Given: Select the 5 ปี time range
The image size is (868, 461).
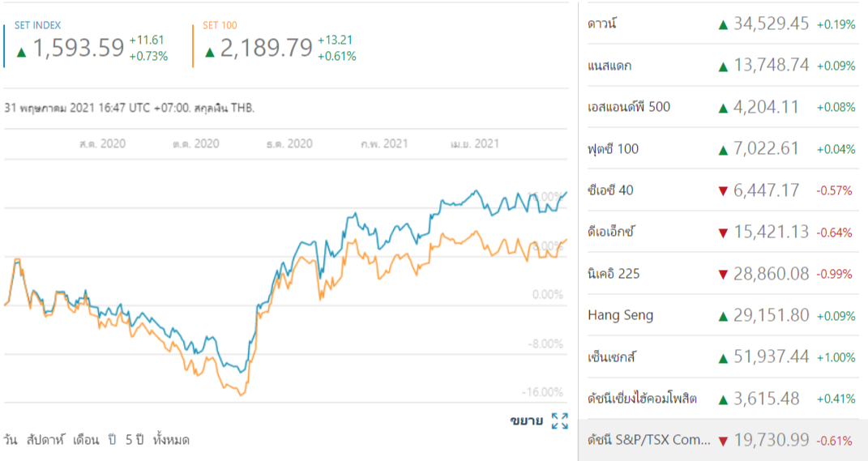Looking at the screenshot, I should click(134, 440).
